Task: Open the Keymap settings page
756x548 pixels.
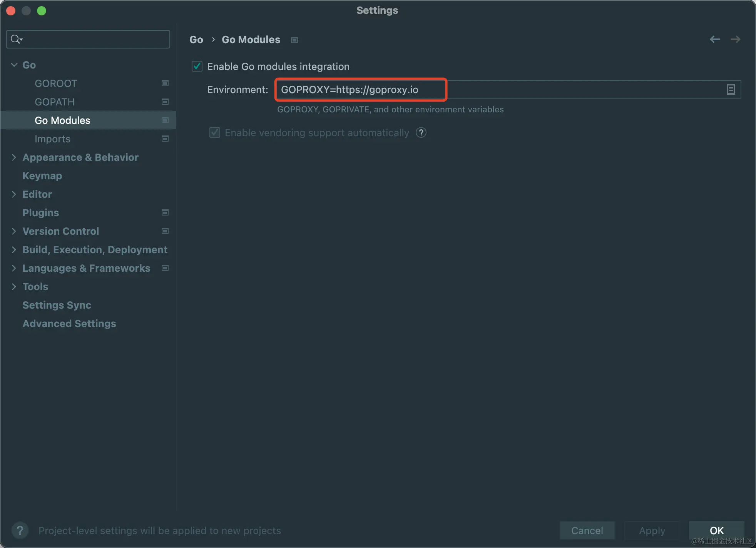Action: click(42, 176)
